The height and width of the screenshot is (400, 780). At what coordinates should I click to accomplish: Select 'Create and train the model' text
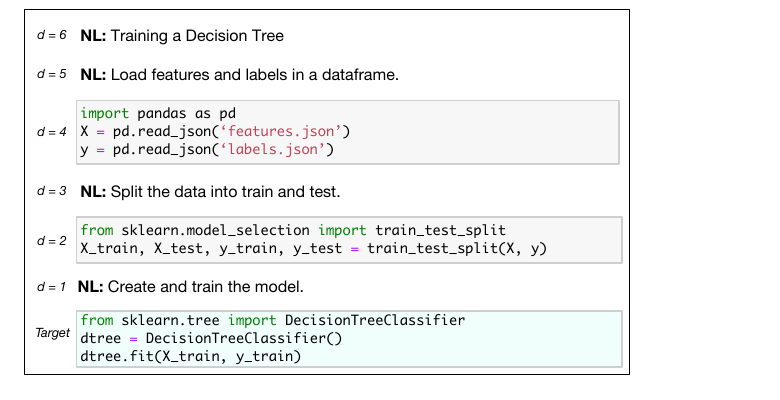[x=205, y=287]
